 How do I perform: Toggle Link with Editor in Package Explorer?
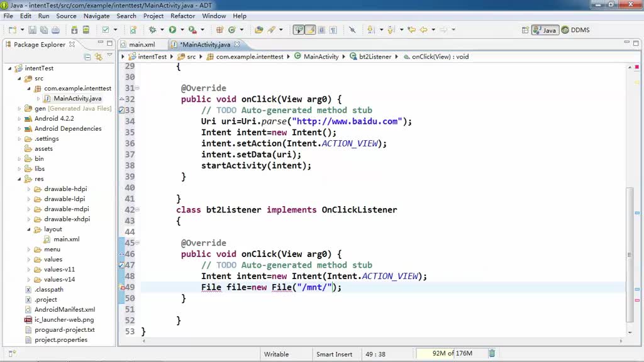pyautogui.click(x=99, y=57)
